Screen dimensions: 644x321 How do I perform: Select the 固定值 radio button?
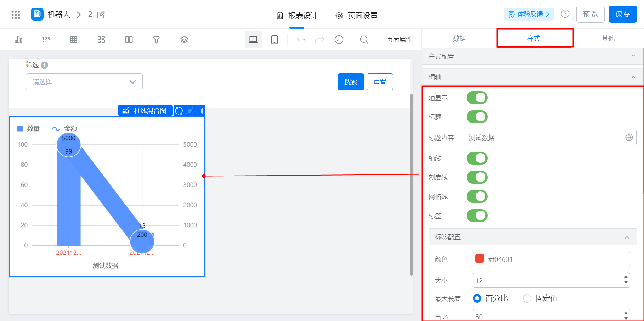[527, 298]
